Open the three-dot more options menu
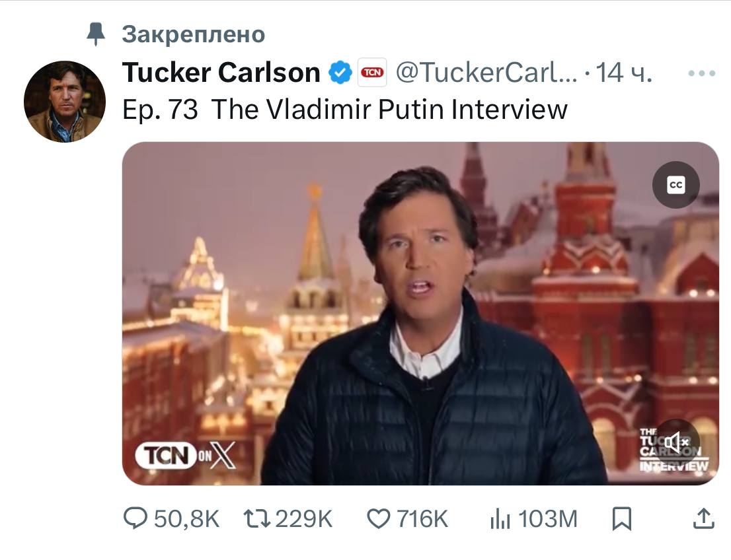This screenshot has width=731, height=560. point(701,73)
